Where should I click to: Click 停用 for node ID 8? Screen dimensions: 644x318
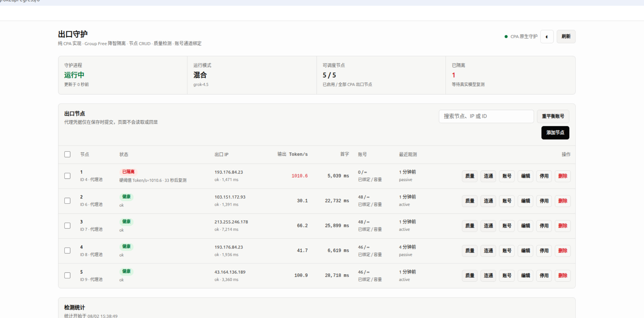click(x=544, y=250)
